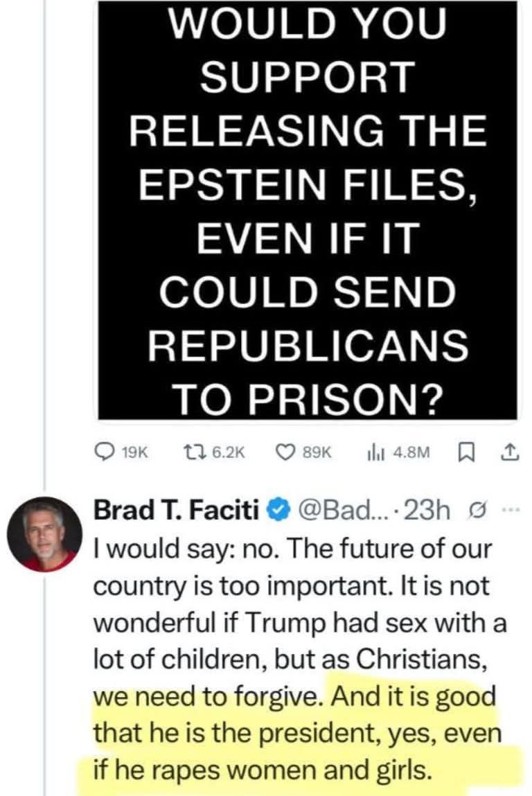Expand the Epstein files question image
Screen dimensions: 532x796
[308, 208]
